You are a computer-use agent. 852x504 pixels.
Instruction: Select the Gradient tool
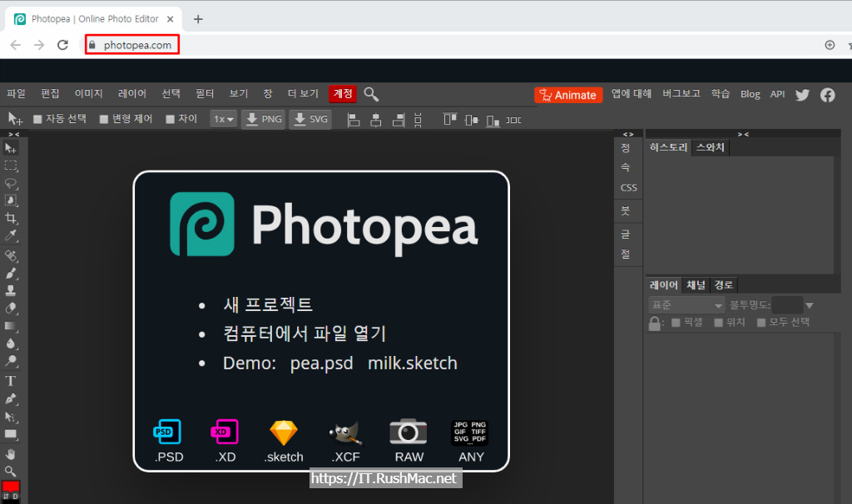coord(11,326)
